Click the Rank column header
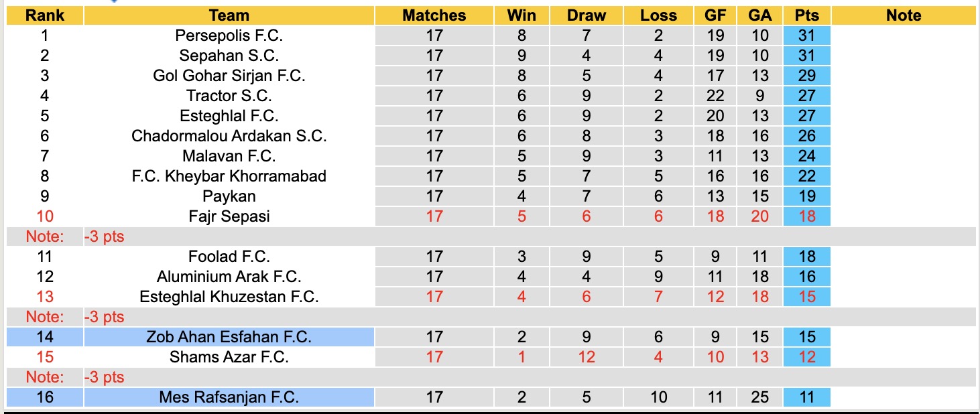Screen dimensions: 980x414 click(x=45, y=15)
